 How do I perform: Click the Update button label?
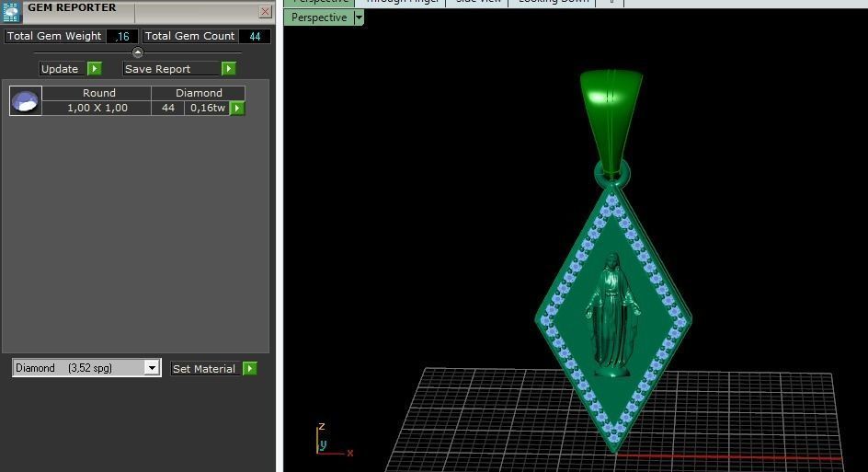[62, 69]
